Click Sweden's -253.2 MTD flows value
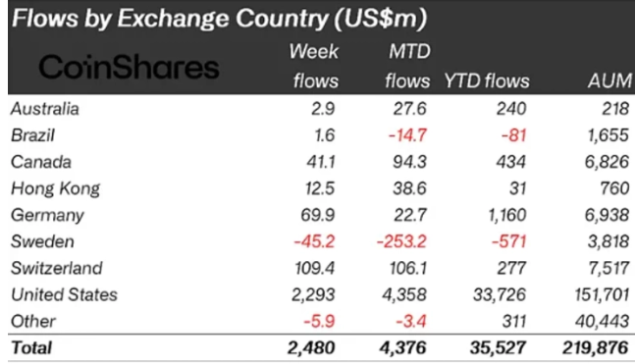Image resolution: width=635 pixels, height=364 pixels. pyautogui.click(x=401, y=241)
